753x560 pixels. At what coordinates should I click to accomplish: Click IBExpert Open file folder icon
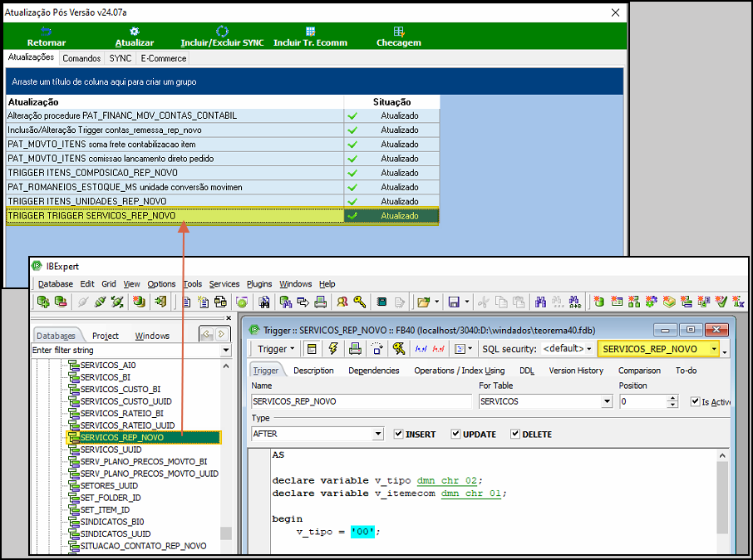[423, 302]
